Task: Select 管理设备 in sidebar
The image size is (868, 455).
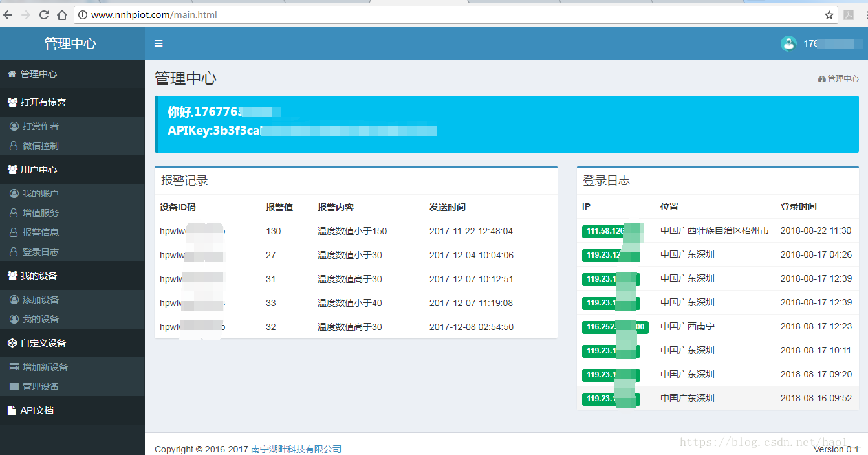Action: 72,386
